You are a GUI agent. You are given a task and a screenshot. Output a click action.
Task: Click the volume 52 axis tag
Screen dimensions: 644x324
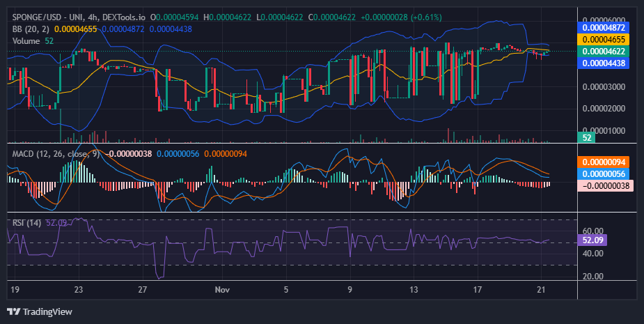[587, 137]
